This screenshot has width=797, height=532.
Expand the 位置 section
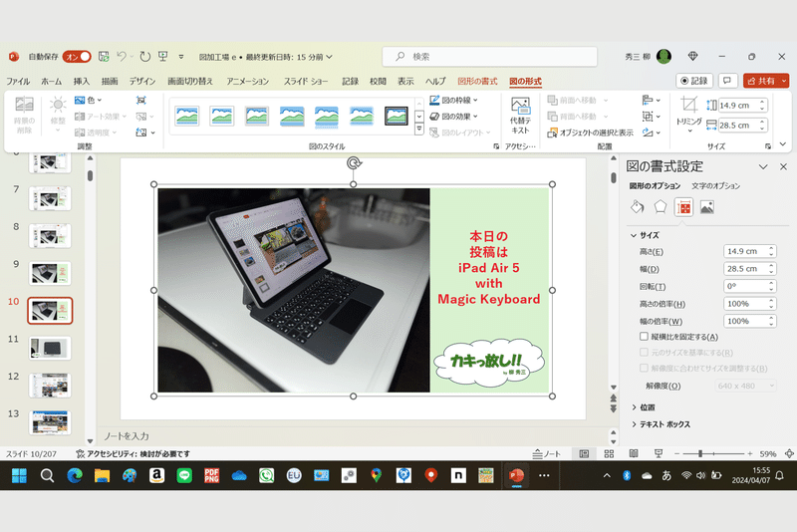click(643, 407)
